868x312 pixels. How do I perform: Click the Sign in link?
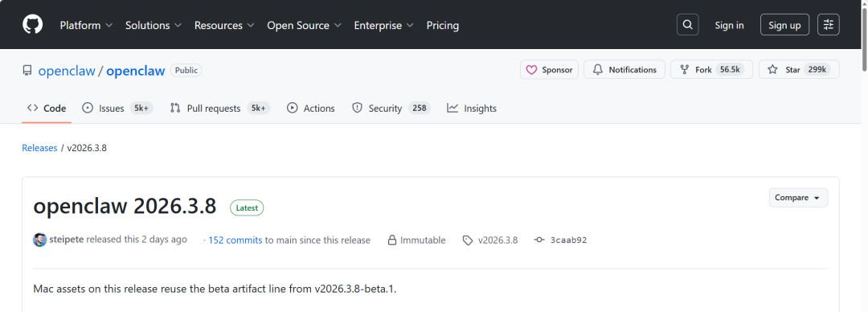click(729, 25)
